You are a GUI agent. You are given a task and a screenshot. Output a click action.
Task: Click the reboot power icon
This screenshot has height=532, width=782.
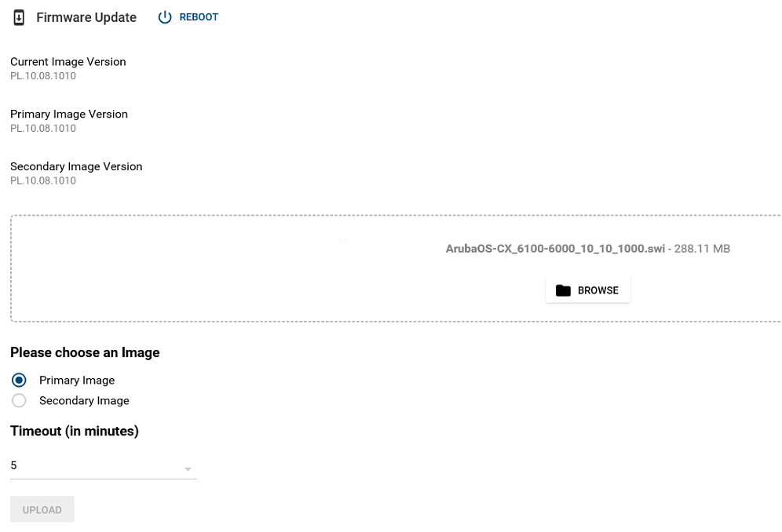coord(165,17)
